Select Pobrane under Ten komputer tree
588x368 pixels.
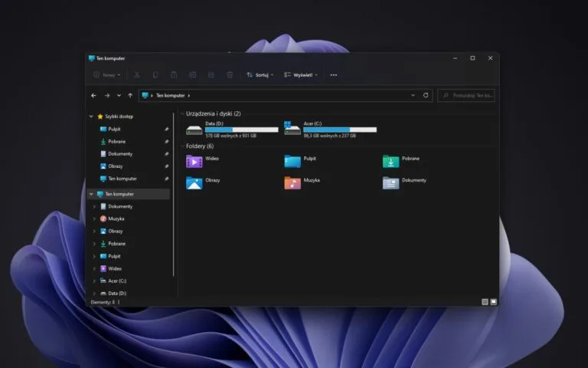tap(116, 244)
